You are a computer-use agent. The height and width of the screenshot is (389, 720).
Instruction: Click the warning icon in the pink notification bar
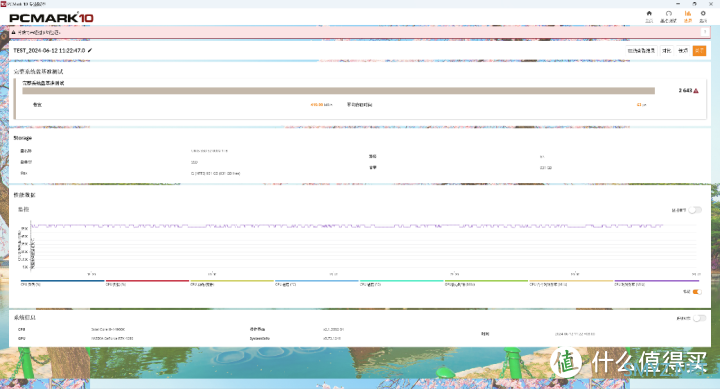click(13, 33)
